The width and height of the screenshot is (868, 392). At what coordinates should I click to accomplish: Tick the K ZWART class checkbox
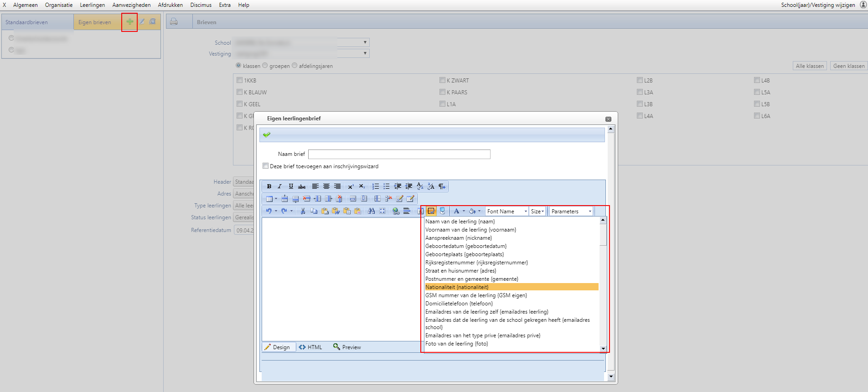coord(442,80)
